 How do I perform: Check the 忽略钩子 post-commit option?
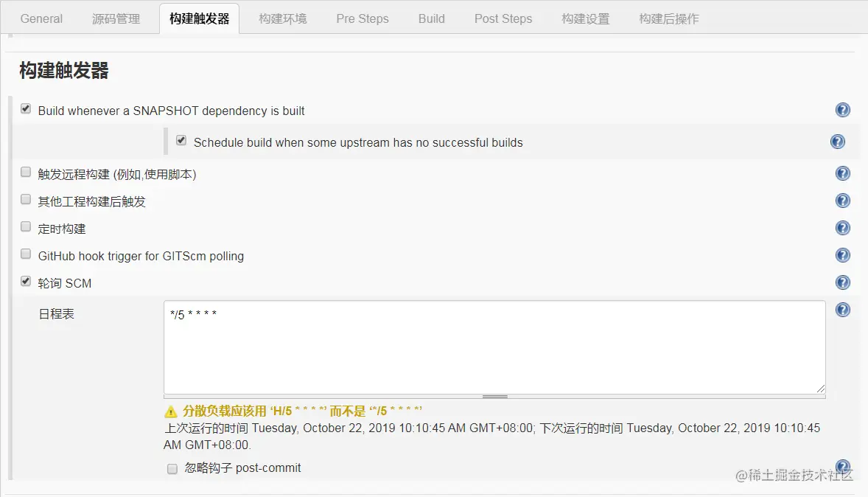pos(172,469)
